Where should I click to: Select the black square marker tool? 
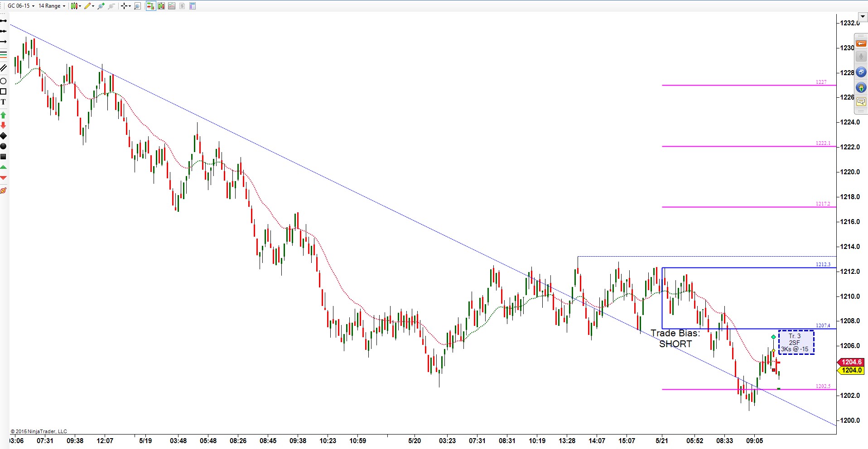click(3, 157)
